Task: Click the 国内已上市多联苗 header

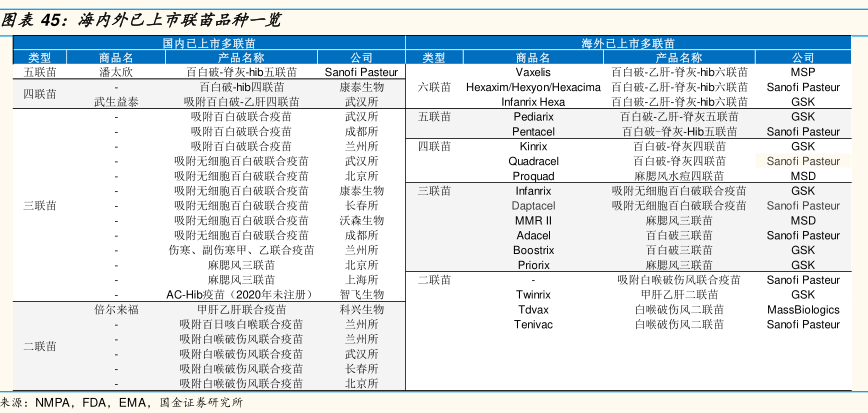Action: click(208, 44)
